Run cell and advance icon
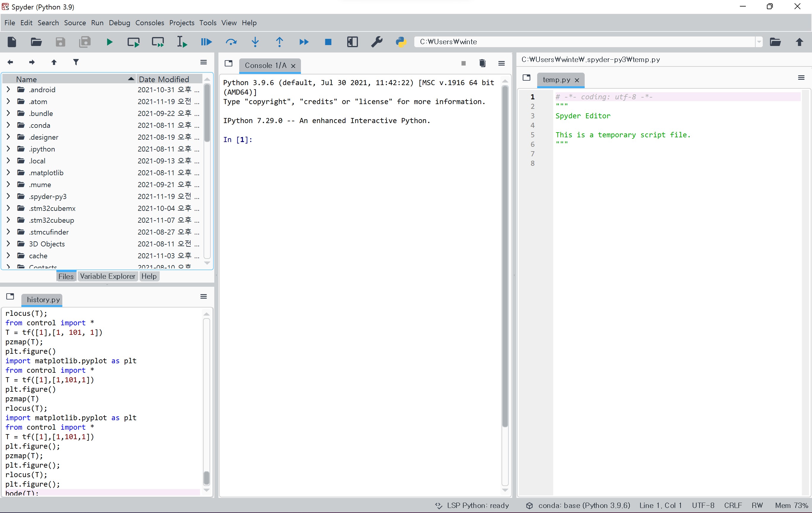Viewport: 812px width, 513px height. click(158, 42)
